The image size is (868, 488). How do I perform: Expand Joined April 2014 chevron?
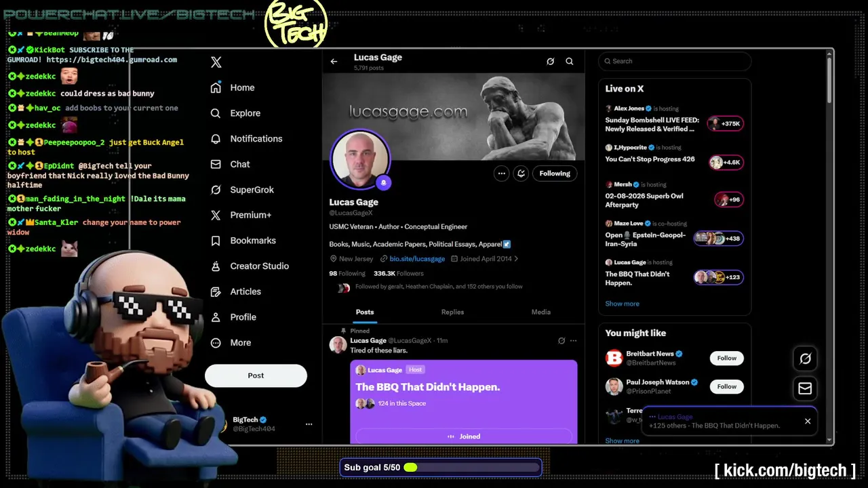[516, 259]
